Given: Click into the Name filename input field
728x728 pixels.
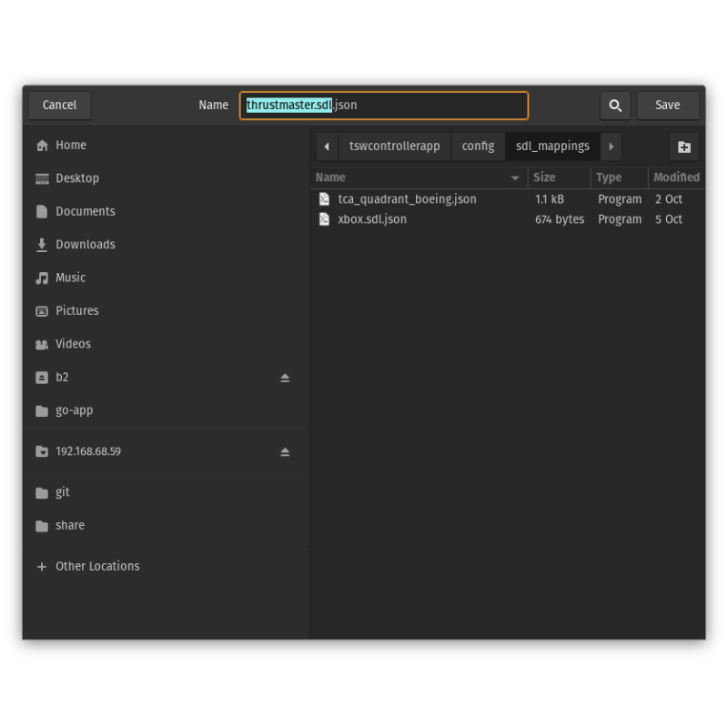Looking at the screenshot, I should point(384,106).
